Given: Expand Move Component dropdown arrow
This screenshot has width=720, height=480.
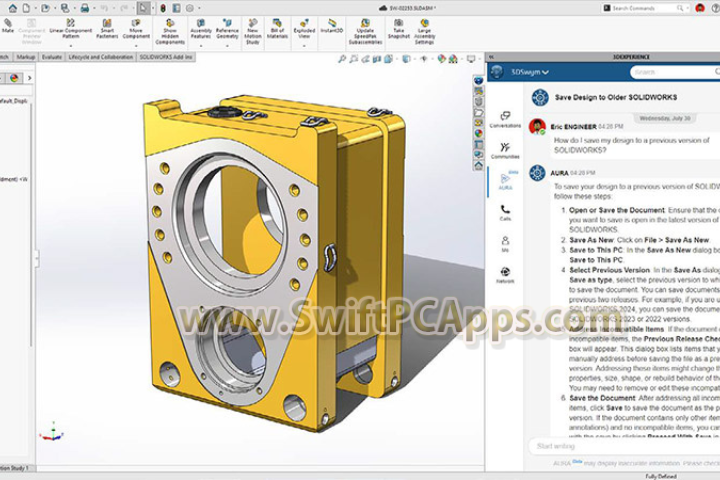Looking at the screenshot, I should [136, 45].
